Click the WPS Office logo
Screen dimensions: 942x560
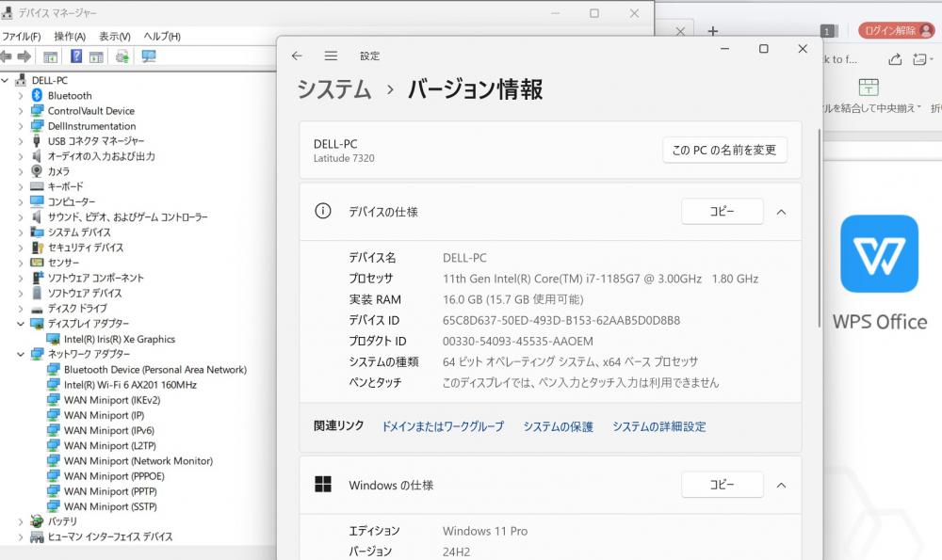point(879,254)
